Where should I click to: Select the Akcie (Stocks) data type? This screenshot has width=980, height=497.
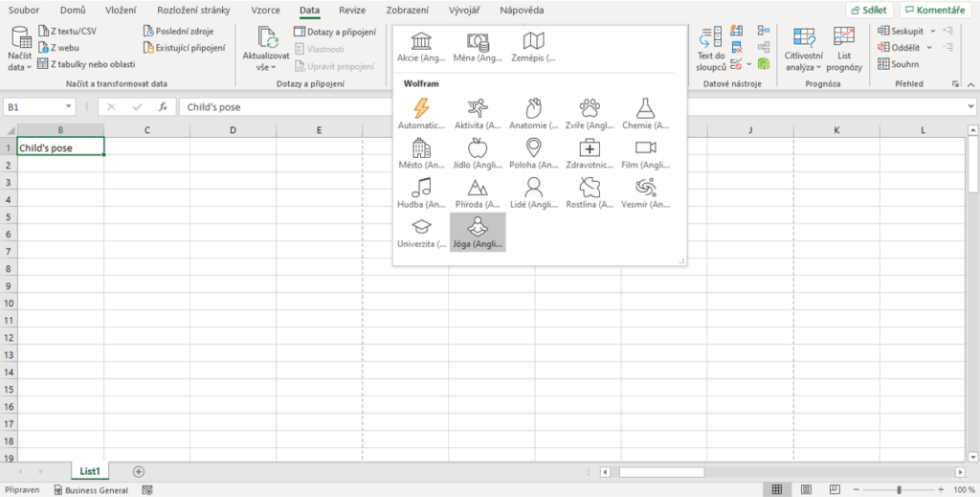point(421,48)
